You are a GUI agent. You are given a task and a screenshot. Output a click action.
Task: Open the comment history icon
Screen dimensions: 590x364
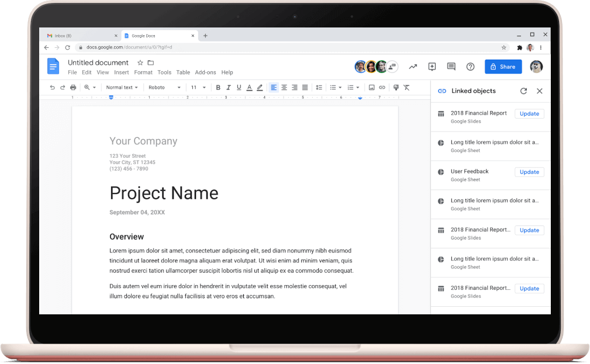click(x=451, y=67)
